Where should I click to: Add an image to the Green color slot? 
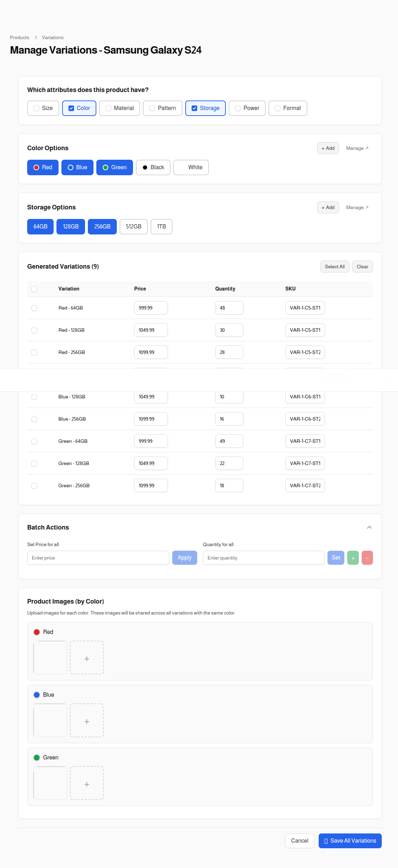[x=87, y=783]
